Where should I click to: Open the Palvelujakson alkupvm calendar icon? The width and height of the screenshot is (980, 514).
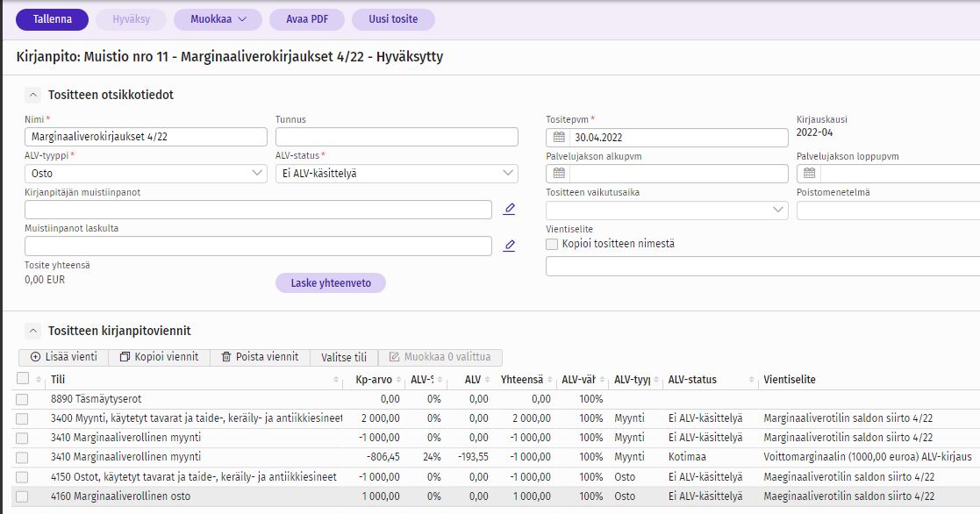pyautogui.click(x=560, y=174)
